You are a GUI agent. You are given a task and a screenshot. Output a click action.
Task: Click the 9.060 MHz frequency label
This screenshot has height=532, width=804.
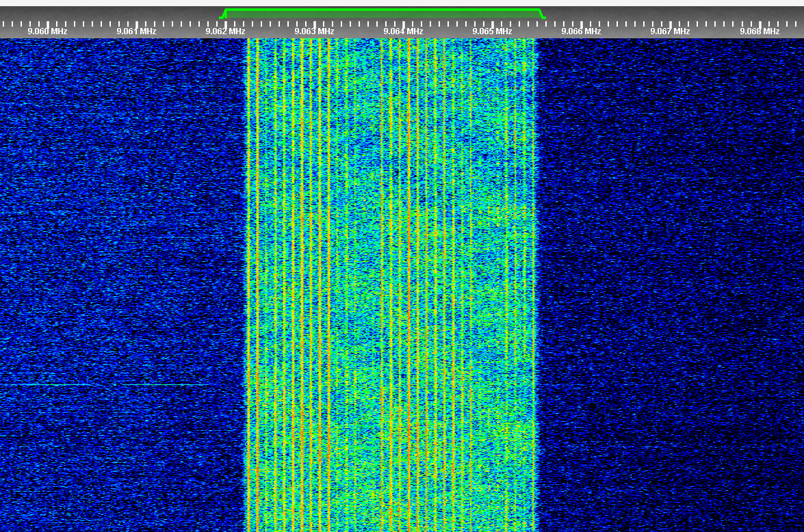[x=47, y=31]
